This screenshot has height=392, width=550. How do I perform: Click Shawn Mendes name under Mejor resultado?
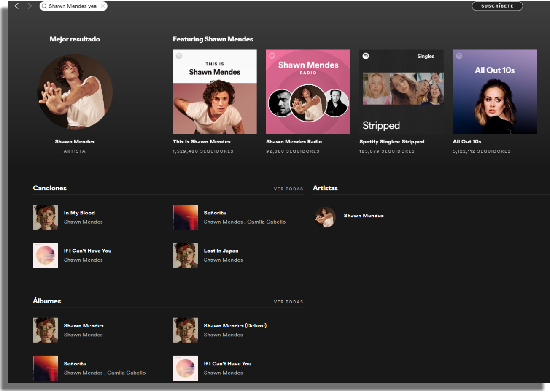click(75, 141)
